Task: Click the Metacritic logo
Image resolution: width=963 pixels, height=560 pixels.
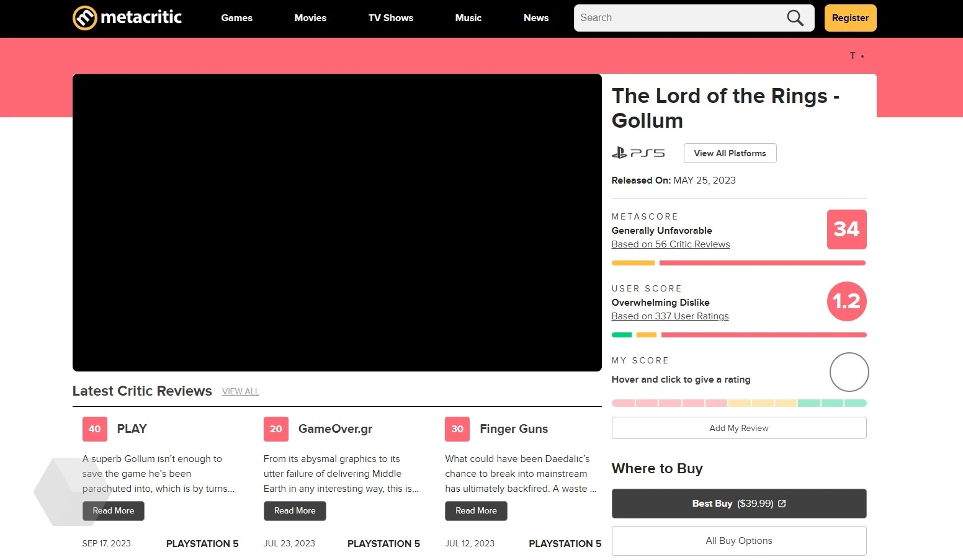Action: tap(127, 17)
